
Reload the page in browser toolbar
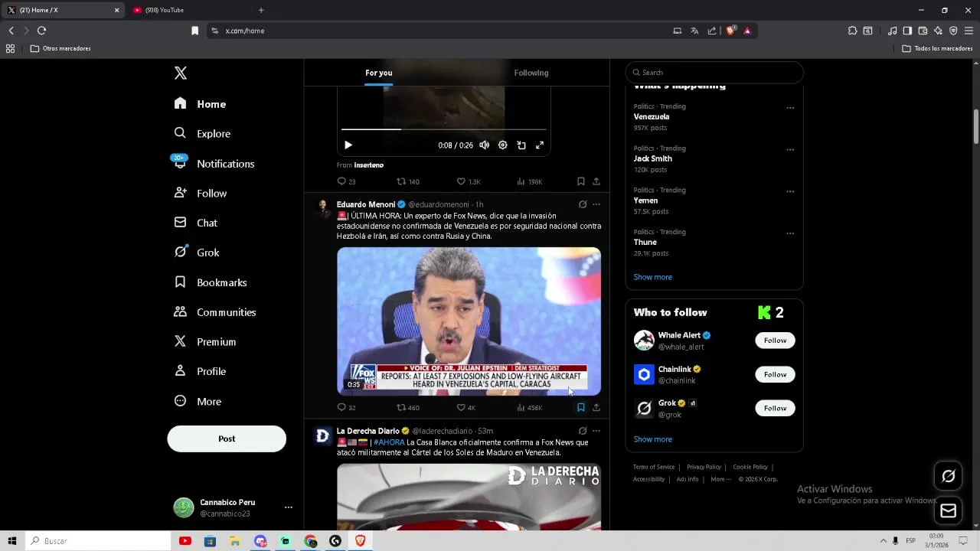[41, 31]
